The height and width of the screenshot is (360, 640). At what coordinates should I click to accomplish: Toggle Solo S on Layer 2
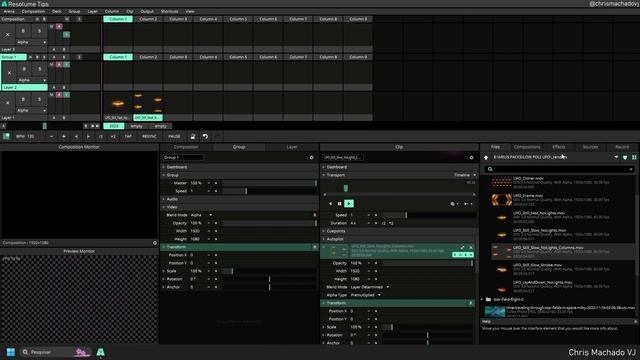tap(40, 69)
